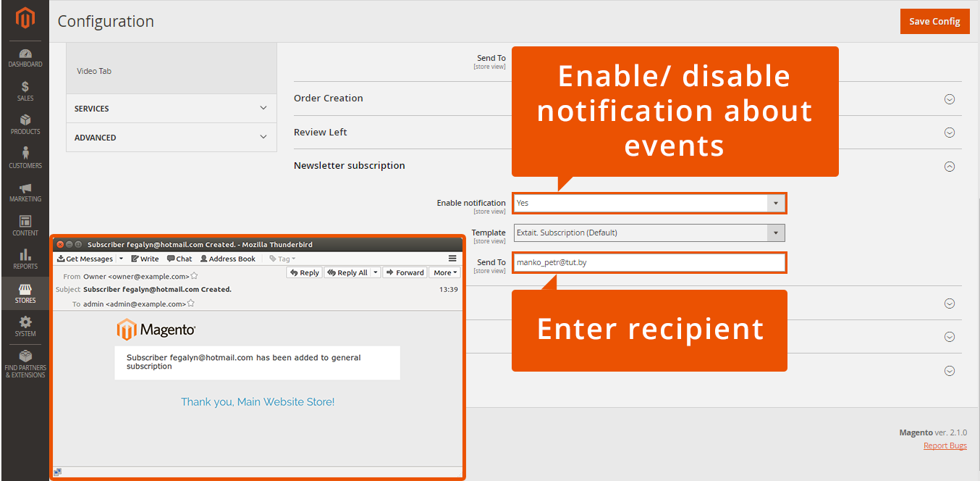Click the sender text 'Owner <owner@example.com>'
The width and height of the screenshot is (980, 481).
[x=137, y=276]
